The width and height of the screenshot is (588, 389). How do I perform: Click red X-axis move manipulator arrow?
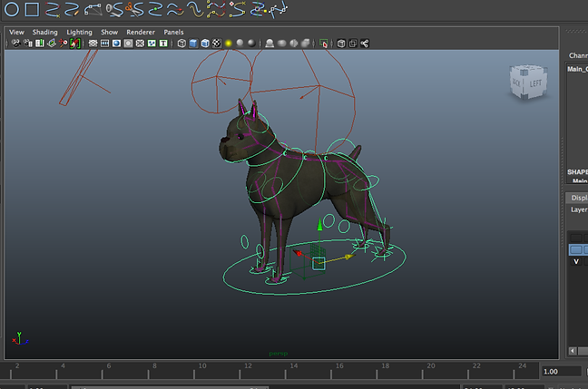point(298,253)
